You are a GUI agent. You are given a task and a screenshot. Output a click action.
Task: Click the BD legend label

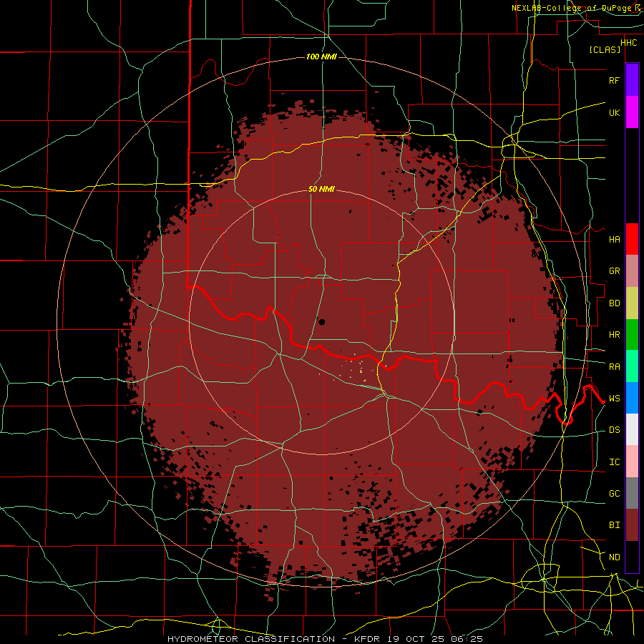[x=614, y=303]
